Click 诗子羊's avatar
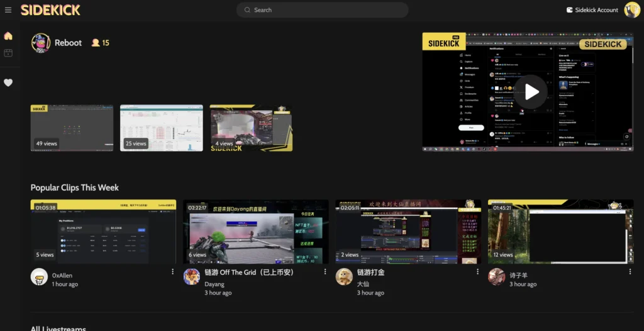 [497, 277]
